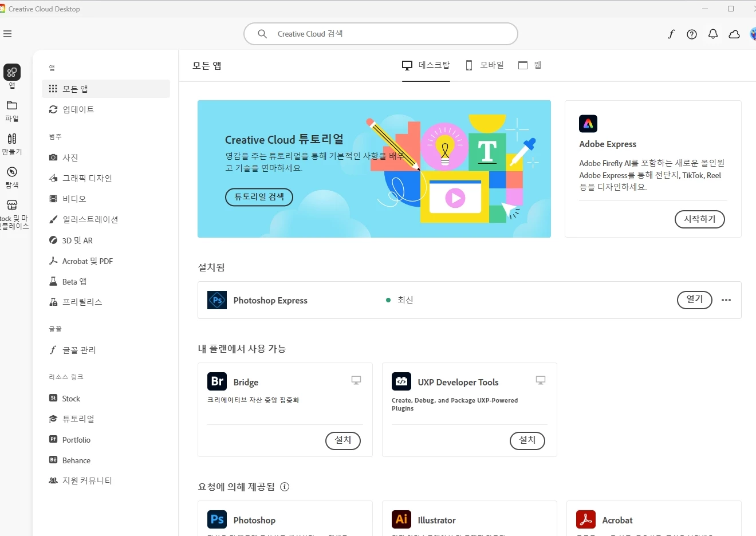Click 설치 button for Bridge
The image size is (756, 536).
point(343,440)
